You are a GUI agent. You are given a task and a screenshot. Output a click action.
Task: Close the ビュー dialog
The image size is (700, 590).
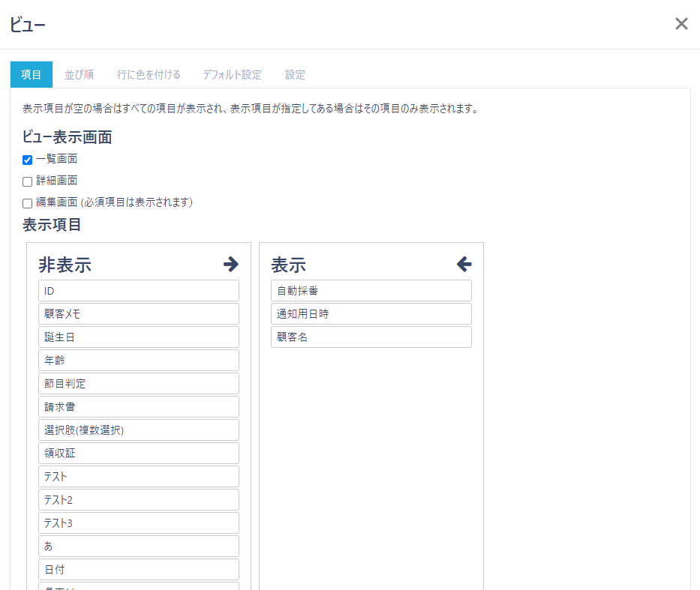(x=681, y=23)
